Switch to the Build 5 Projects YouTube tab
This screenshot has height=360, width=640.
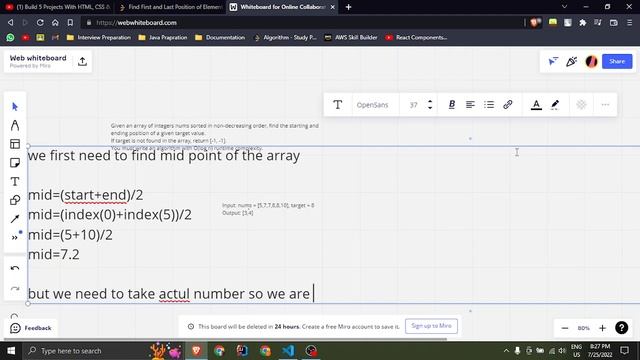point(58,7)
